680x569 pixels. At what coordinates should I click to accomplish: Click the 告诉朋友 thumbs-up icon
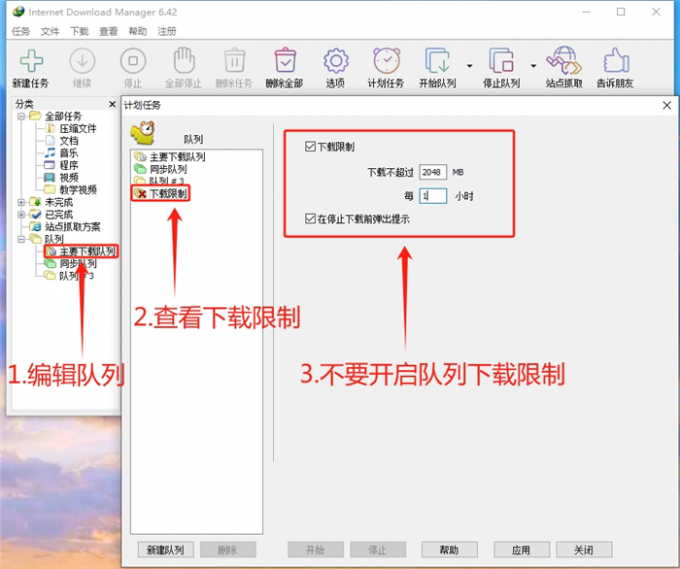616,60
